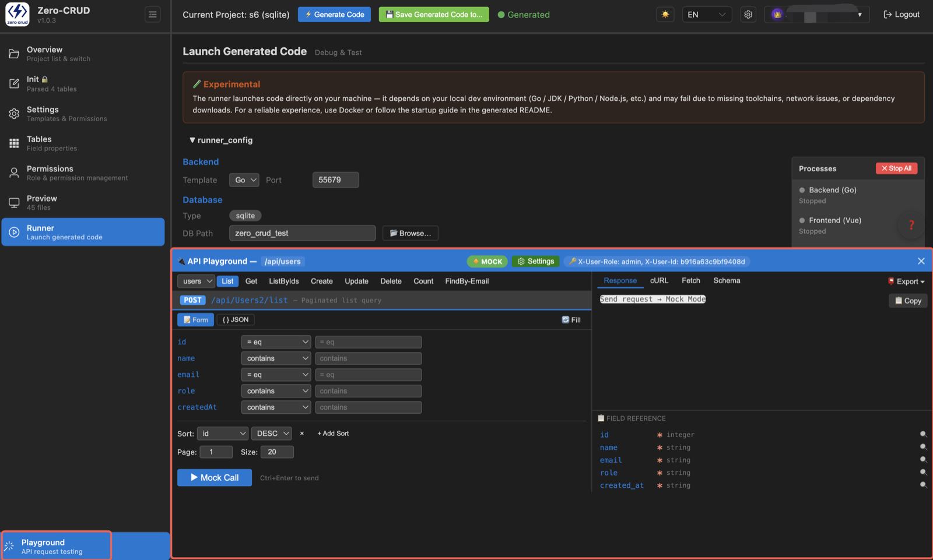The image size is (933, 560).
Task: Open the red help question mark
Action: 911,225
